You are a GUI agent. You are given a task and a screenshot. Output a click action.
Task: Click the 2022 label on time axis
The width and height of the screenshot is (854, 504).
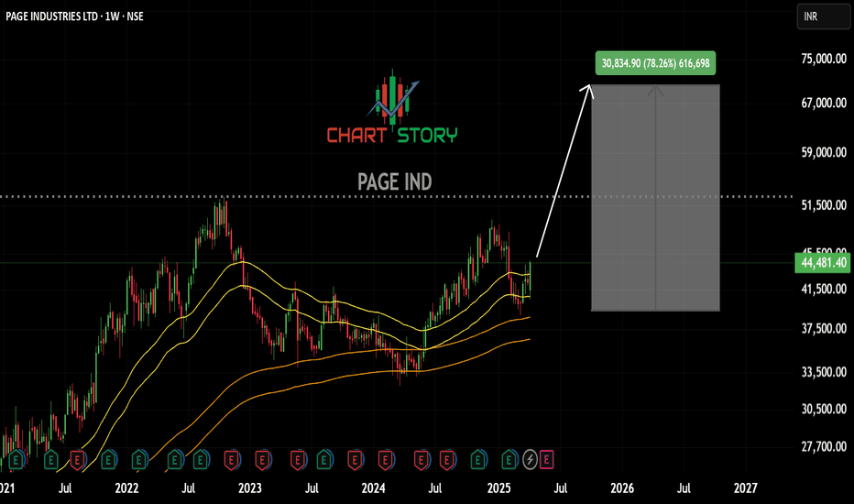(x=126, y=488)
